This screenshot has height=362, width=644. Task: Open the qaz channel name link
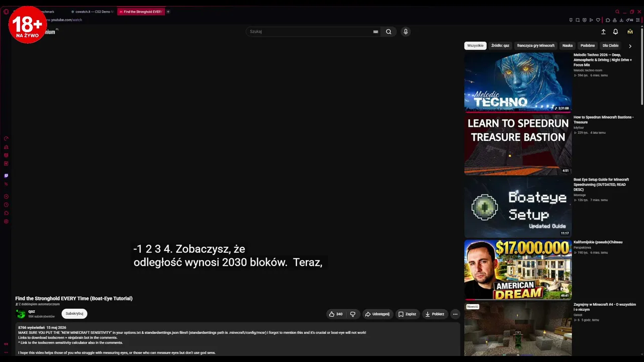[x=32, y=311]
